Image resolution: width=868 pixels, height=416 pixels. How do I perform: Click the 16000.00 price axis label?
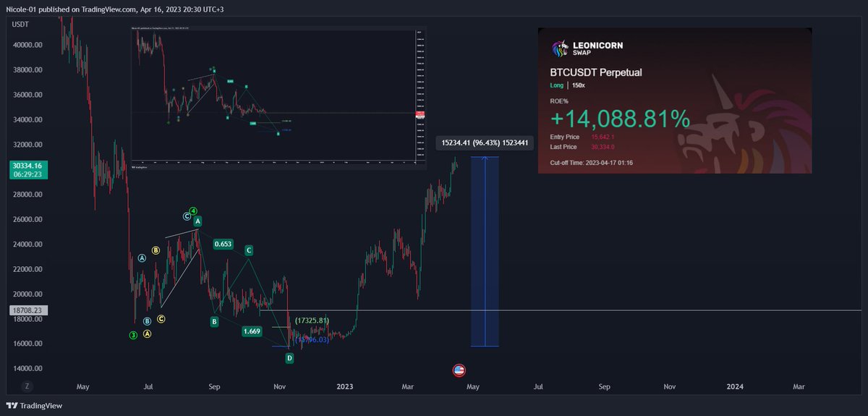pos(28,344)
